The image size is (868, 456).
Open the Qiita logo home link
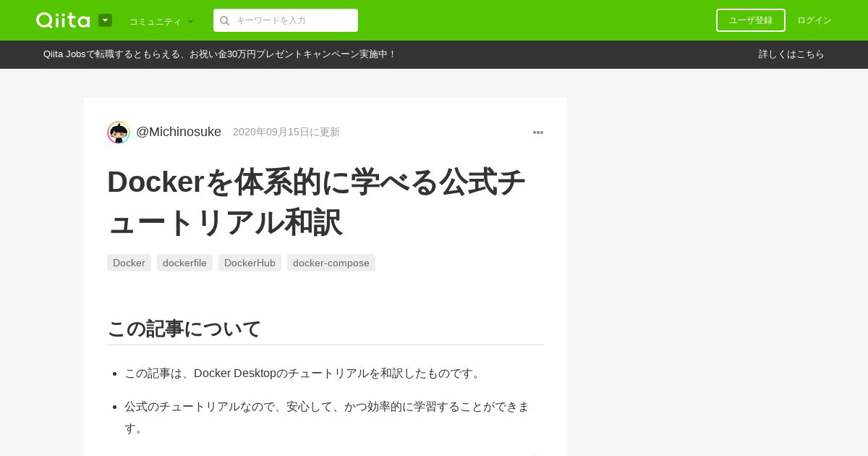[x=63, y=20]
